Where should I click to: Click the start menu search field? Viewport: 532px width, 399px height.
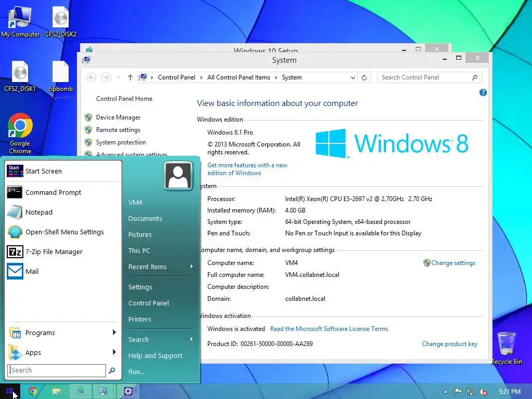(x=57, y=370)
